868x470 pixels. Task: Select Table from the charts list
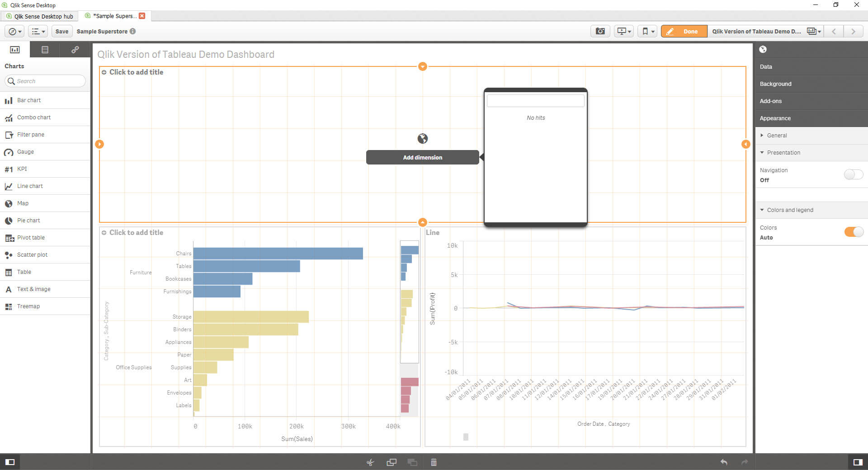[x=45, y=272]
